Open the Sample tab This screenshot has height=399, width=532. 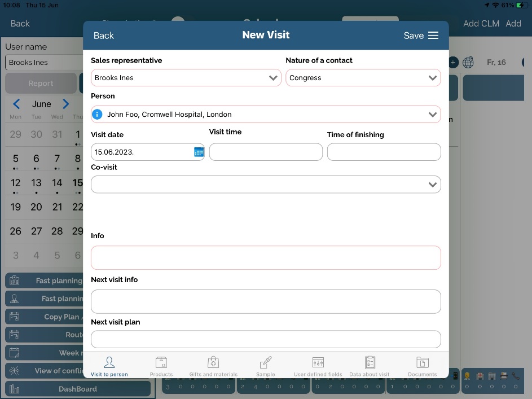(265, 366)
